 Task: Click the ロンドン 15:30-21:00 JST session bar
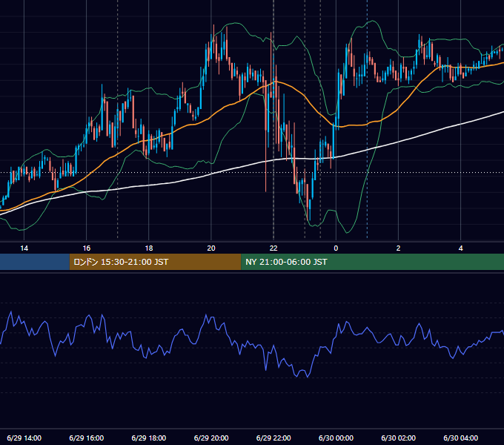tap(155, 262)
